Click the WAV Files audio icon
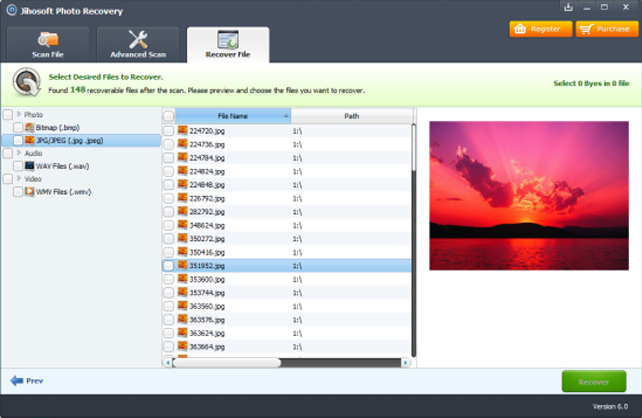This screenshot has width=642, height=418. pos(29,165)
